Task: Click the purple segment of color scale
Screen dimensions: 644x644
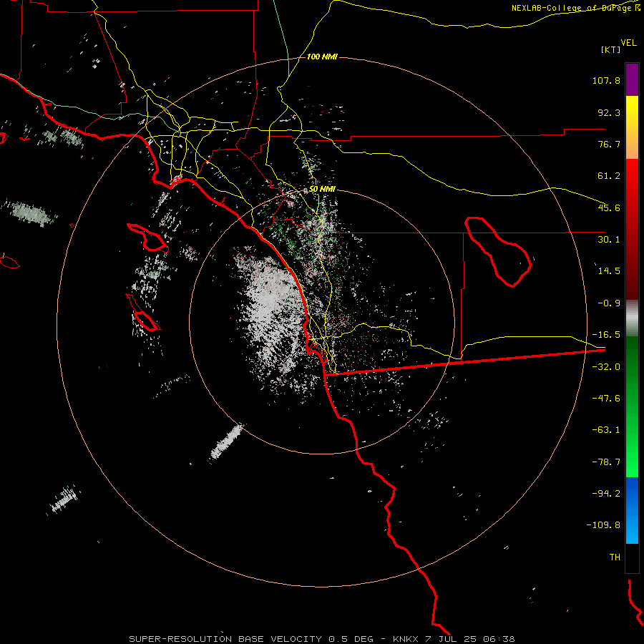Action: click(x=632, y=79)
